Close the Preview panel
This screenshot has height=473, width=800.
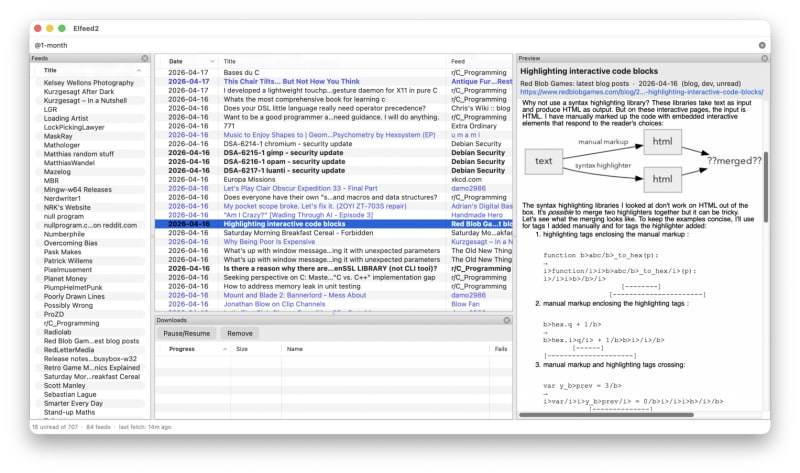point(764,58)
